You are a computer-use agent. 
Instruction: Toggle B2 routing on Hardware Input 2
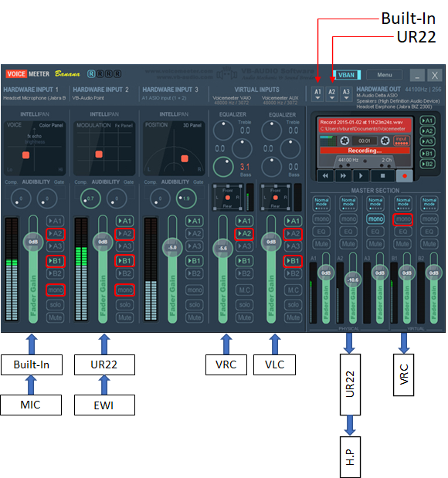[125, 273]
